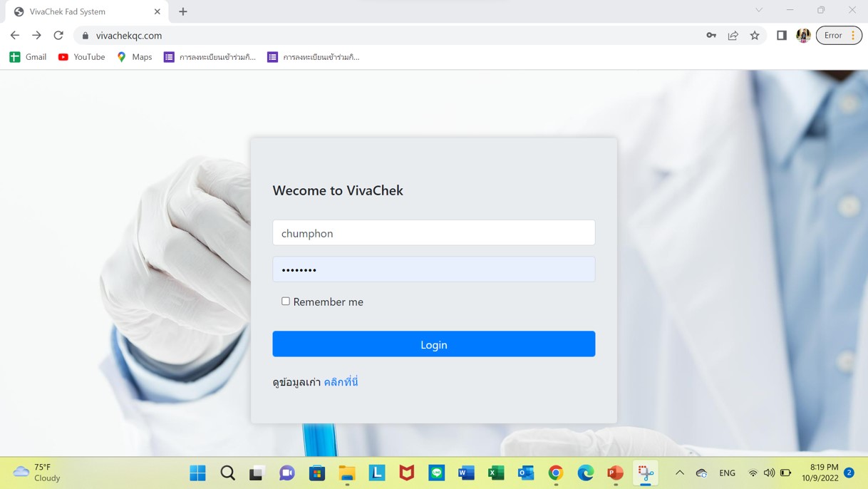View site information via the lock icon
Screen dimensions: 868x489
[86, 35]
